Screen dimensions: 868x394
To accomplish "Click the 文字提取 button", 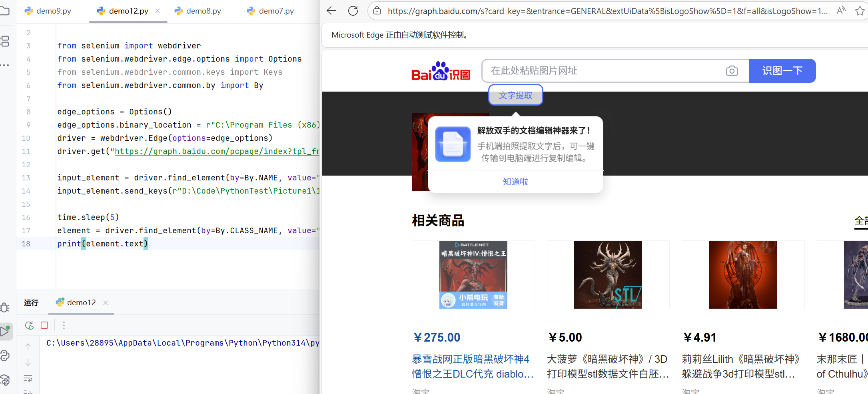I will tap(515, 95).
